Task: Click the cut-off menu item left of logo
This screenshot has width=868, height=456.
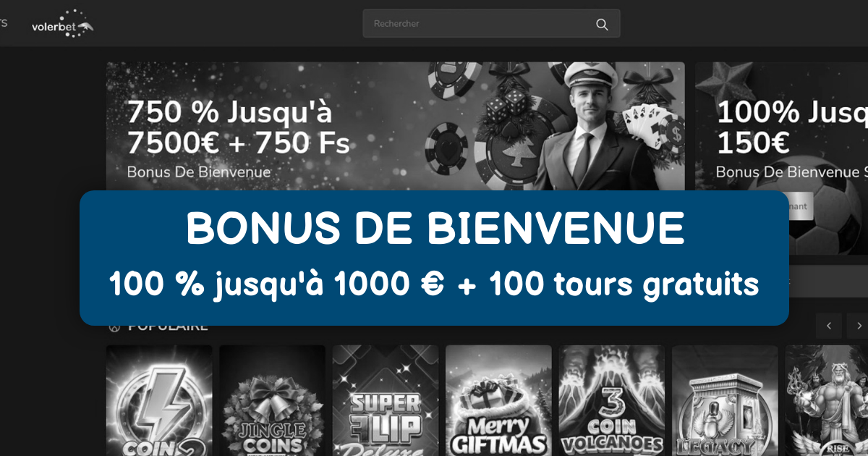Action: (4, 22)
